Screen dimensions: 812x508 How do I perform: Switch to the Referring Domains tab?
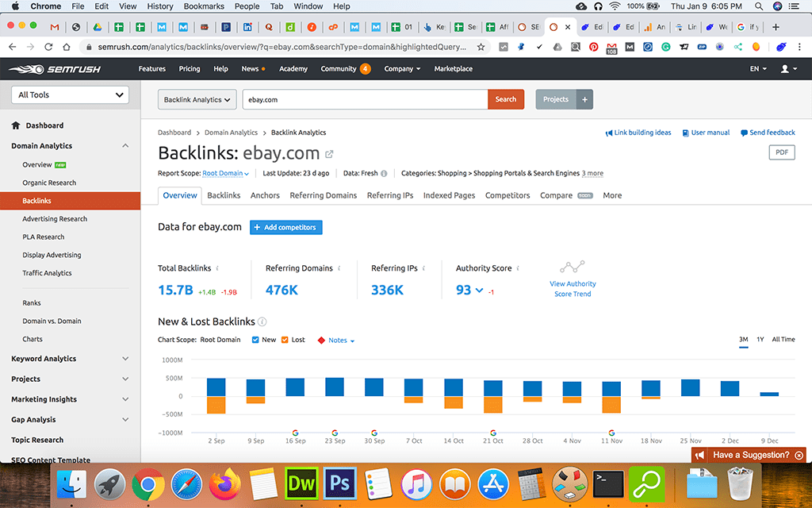point(324,195)
